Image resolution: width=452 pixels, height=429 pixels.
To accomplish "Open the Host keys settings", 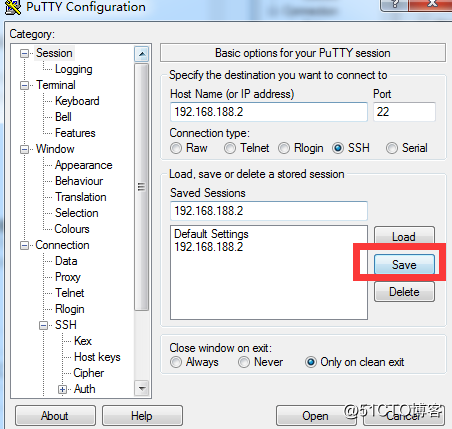I will pyautogui.click(x=97, y=357).
